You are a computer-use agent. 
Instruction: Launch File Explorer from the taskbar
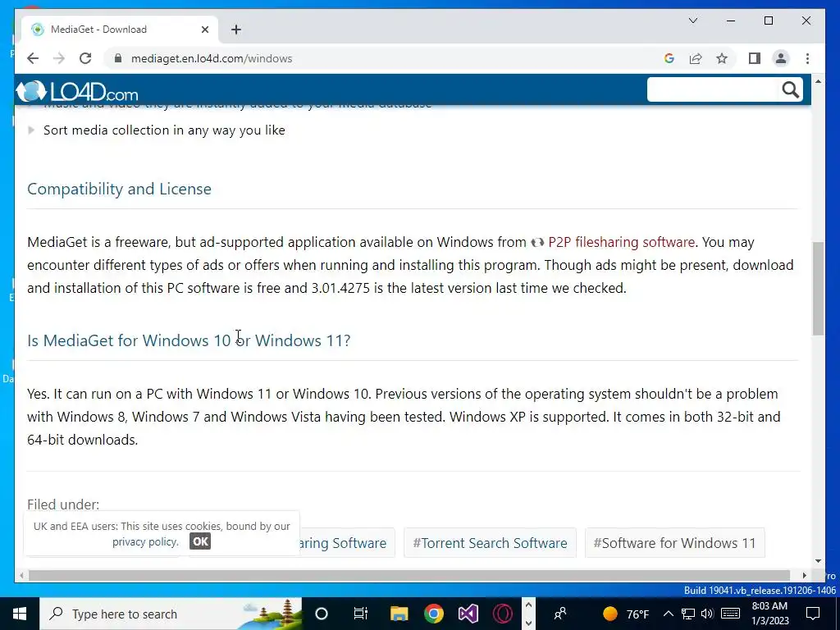click(x=399, y=614)
